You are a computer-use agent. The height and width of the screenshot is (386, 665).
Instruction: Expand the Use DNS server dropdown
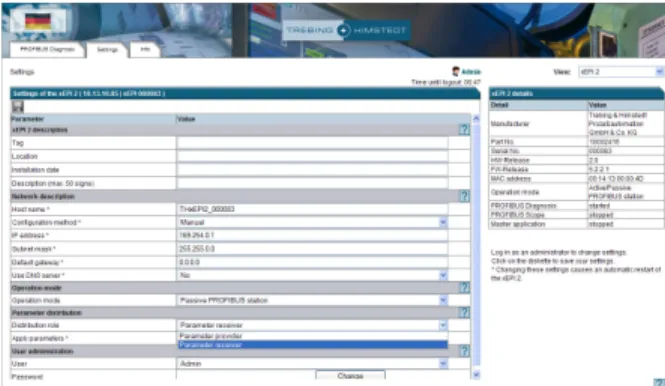(x=443, y=276)
